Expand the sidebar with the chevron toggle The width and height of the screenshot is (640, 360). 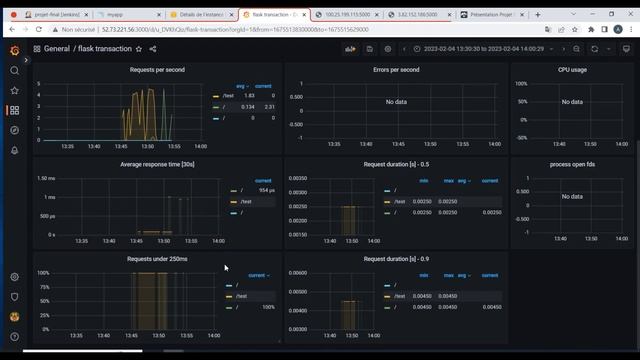[x=26, y=60]
